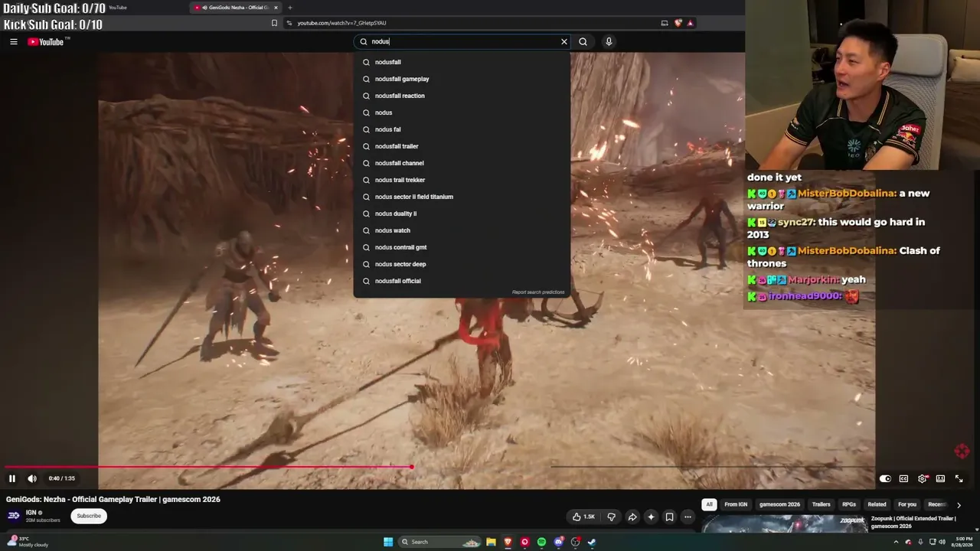Click the Brave Shields lion icon
This screenshot has width=980, height=551.
(x=678, y=23)
